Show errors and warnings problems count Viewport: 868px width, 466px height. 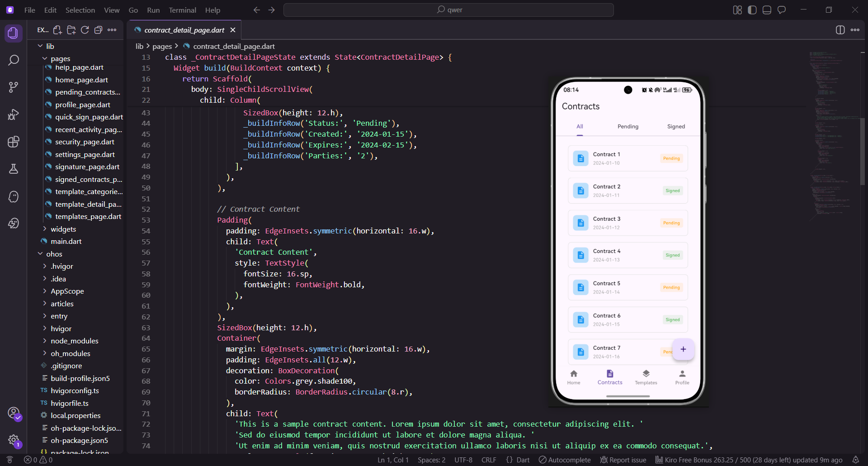38,460
